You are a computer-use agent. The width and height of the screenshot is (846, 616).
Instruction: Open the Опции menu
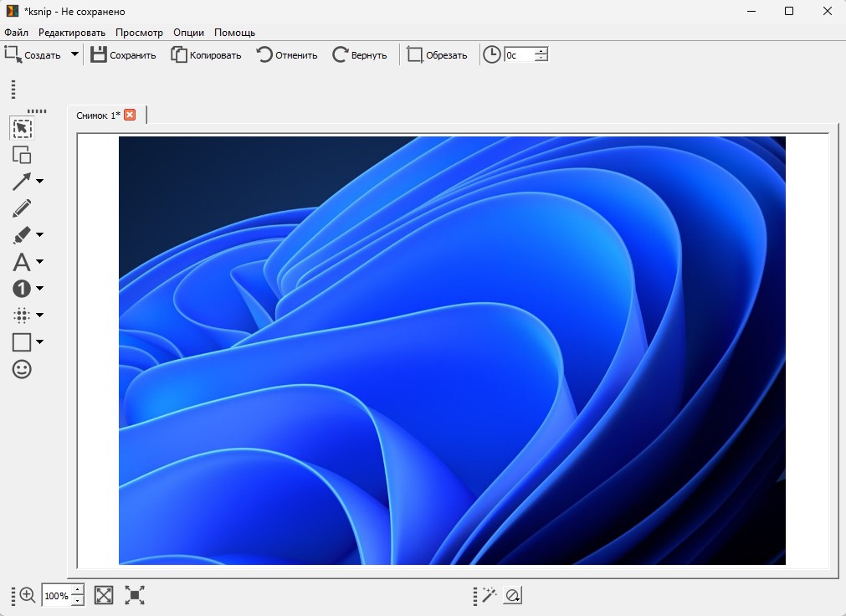pyautogui.click(x=188, y=33)
